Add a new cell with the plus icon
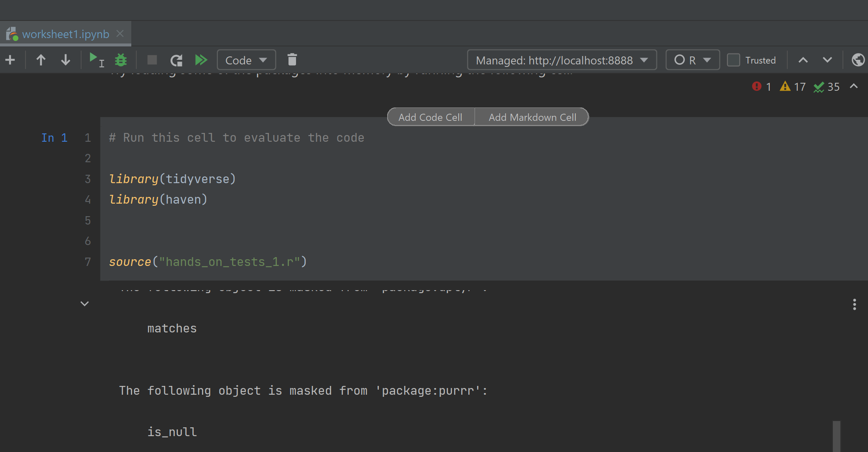 tap(10, 60)
